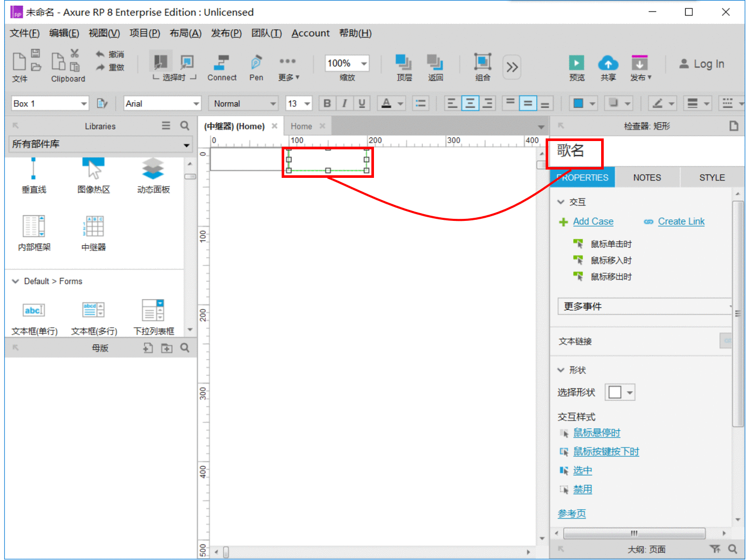
Task: Close the (中继器) (Home) tab
Action: pyautogui.click(x=274, y=126)
